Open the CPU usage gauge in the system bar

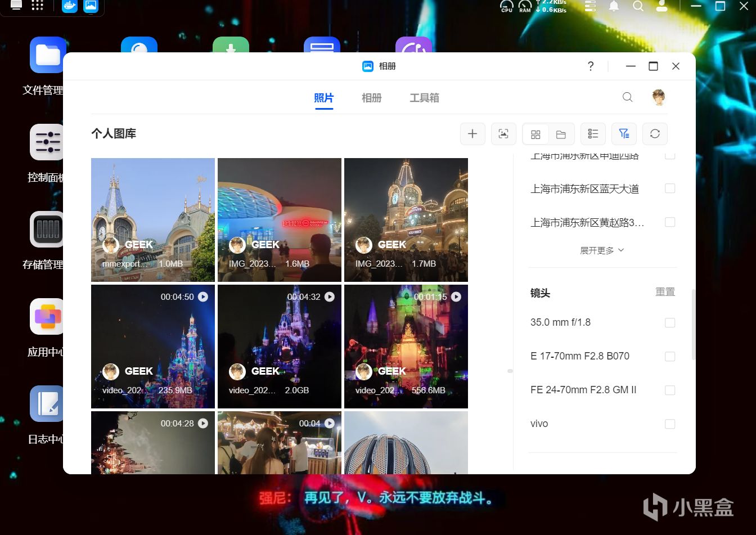(507, 6)
